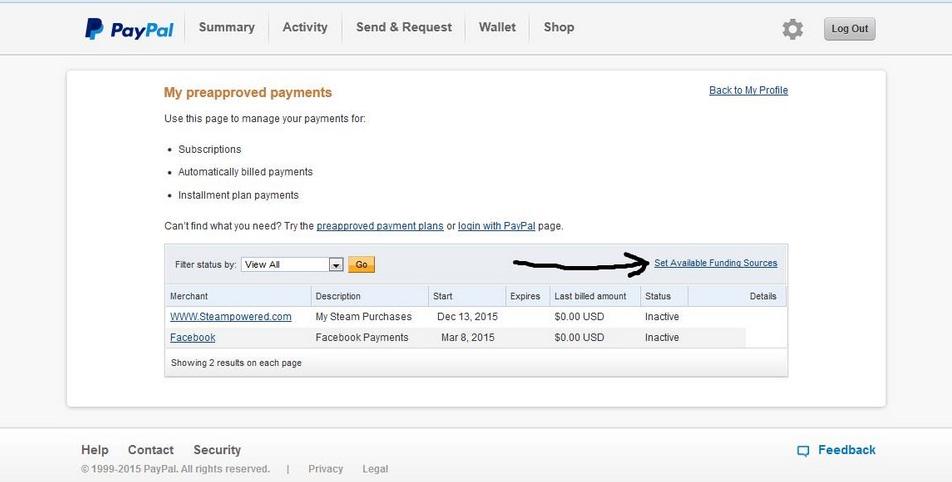Open the Contact footer link
The image size is (952, 482).
[151, 450]
